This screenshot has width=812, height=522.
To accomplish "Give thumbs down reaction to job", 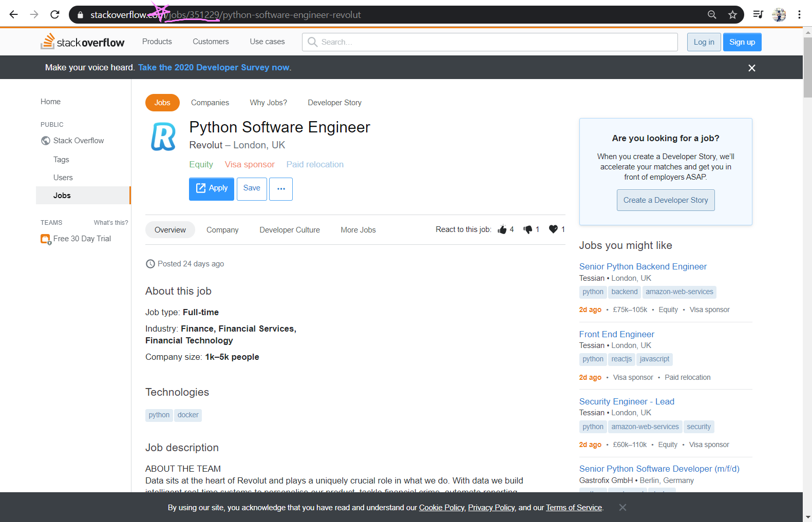I will point(527,229).
